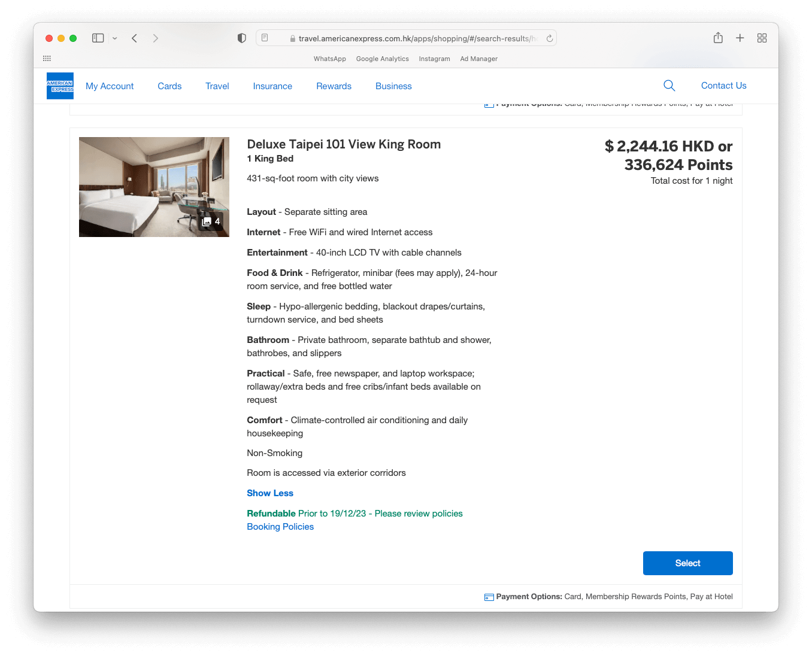
Task: Open the site search magnifier icon
Action: [669, 86]
